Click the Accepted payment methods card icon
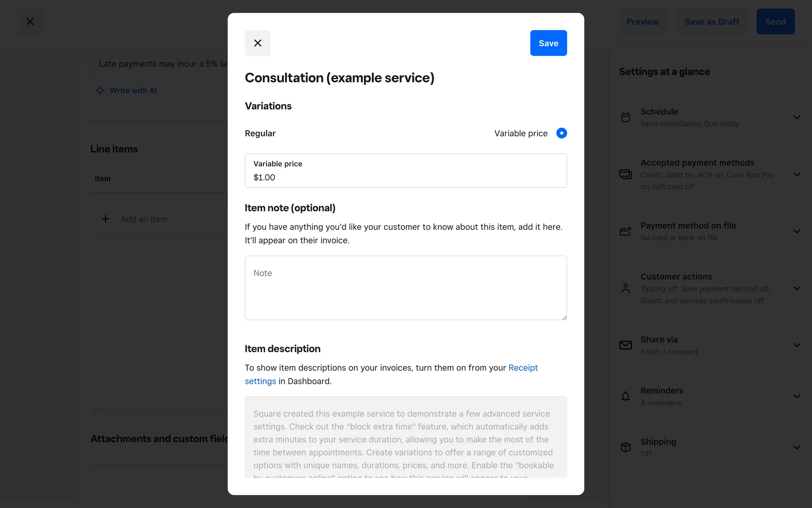The width and height of the screenshot is (812, 508). 625,174
